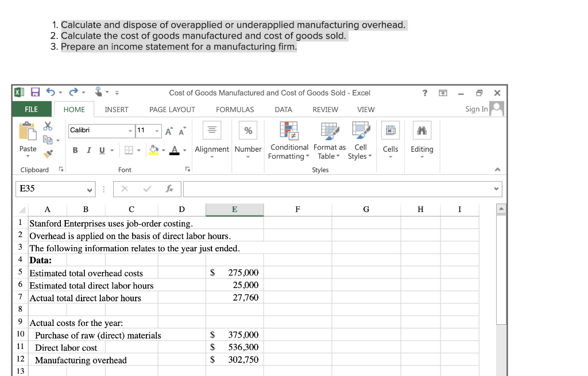Viewport: 588px width, 376px height.
Task: Open the FILE menu
Action: [32, 109]
